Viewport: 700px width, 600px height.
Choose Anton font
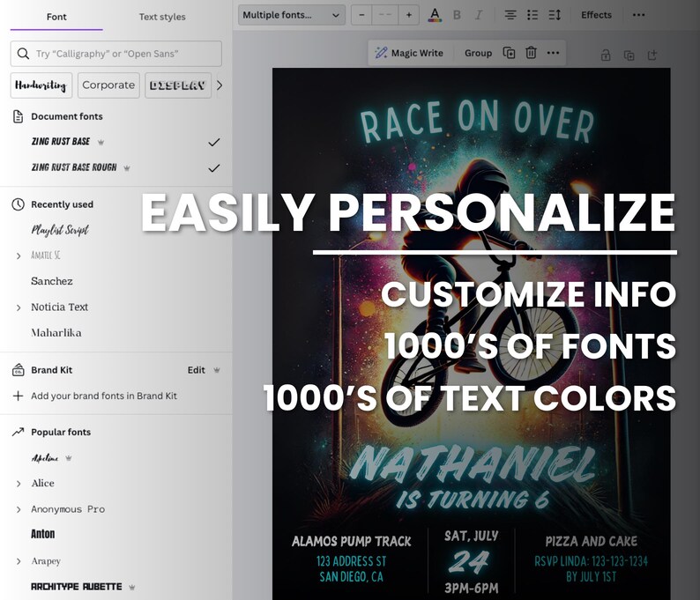(43, 534)
